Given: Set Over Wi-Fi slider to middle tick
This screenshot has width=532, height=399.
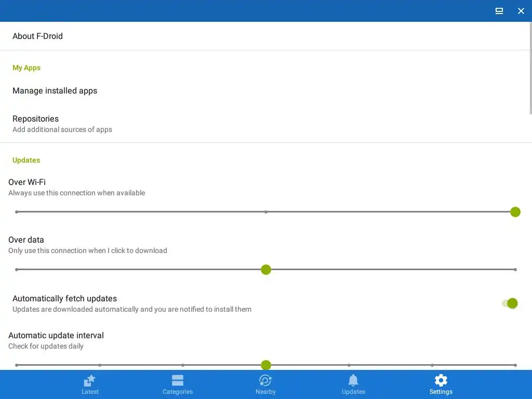Looking at the screenshot, I should (x=266, y=212).
